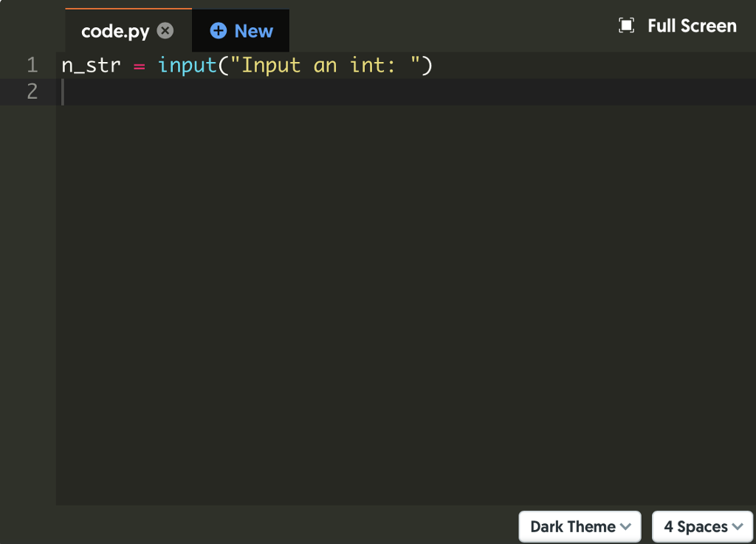Open the 4 Spaces indentation dropdown

(x=702, y=526)
